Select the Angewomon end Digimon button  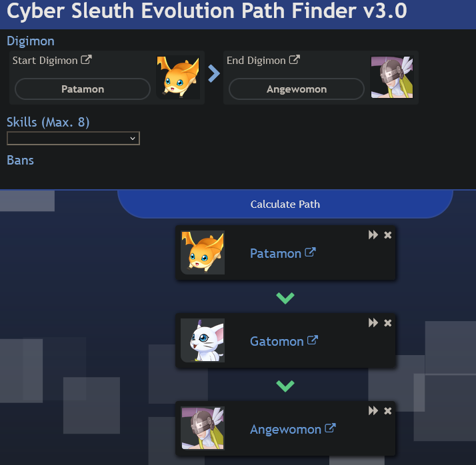pyautogui.click(x=297, y=89)
